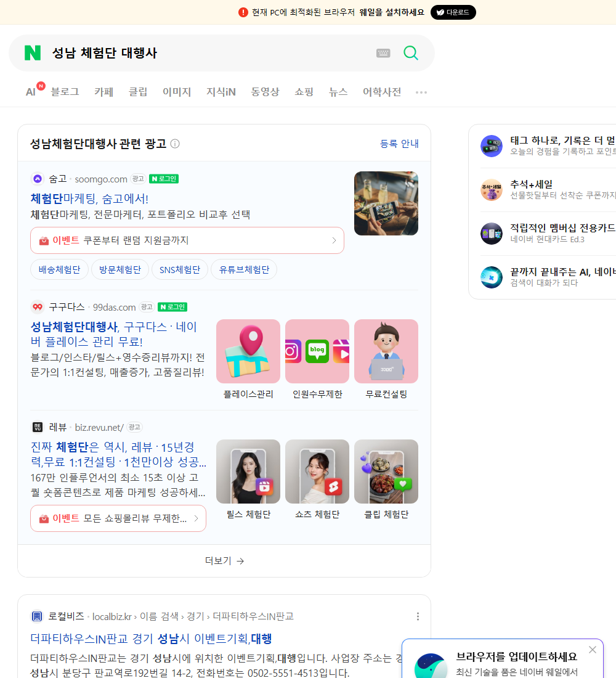Open 진짜 체험단은 역시, 레뷰 headline
The width and height of the screenshot is (616, 678).
coord(118,454)
